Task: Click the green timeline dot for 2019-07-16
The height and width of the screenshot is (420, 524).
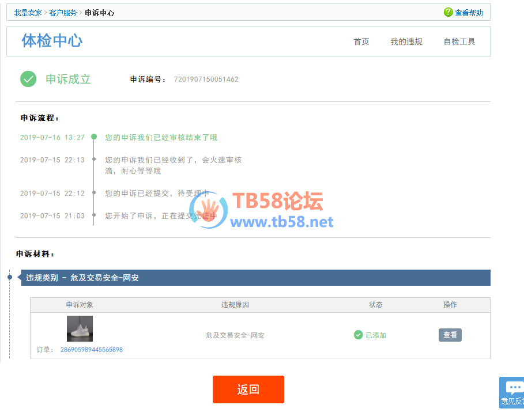Action: point(94,137)
